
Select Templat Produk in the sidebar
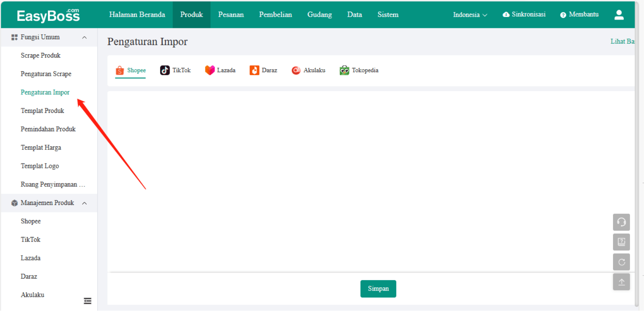tap(42, 111)
